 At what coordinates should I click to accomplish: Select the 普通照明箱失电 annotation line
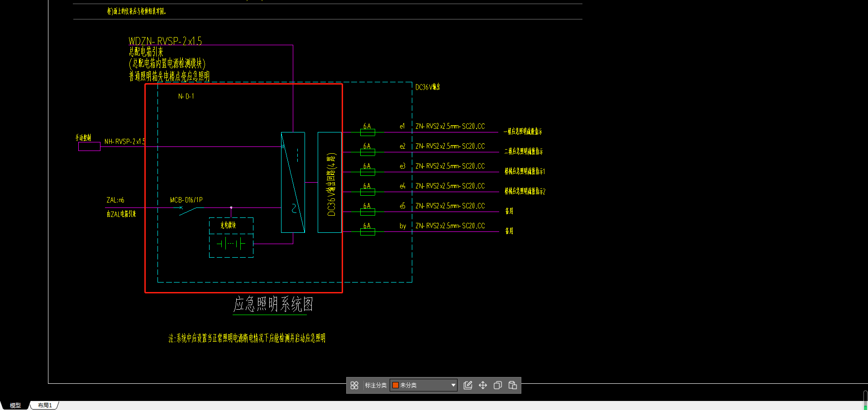coord(169,76)
